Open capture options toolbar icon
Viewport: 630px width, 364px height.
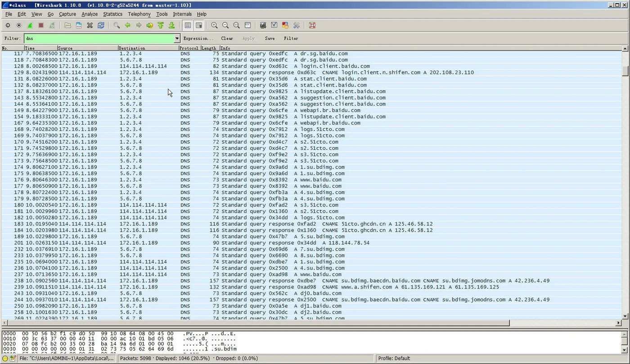pyautogui.click(x=19, y=26)
